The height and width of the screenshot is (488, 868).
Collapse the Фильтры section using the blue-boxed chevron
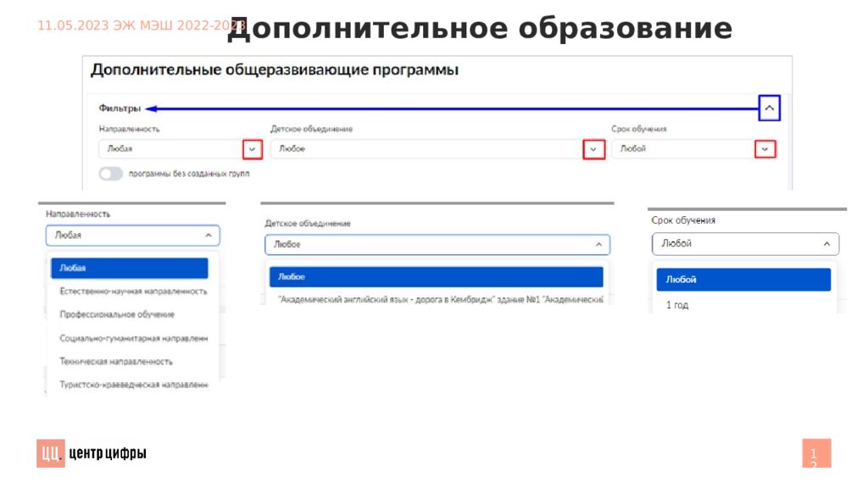click(x=768, y=108)
